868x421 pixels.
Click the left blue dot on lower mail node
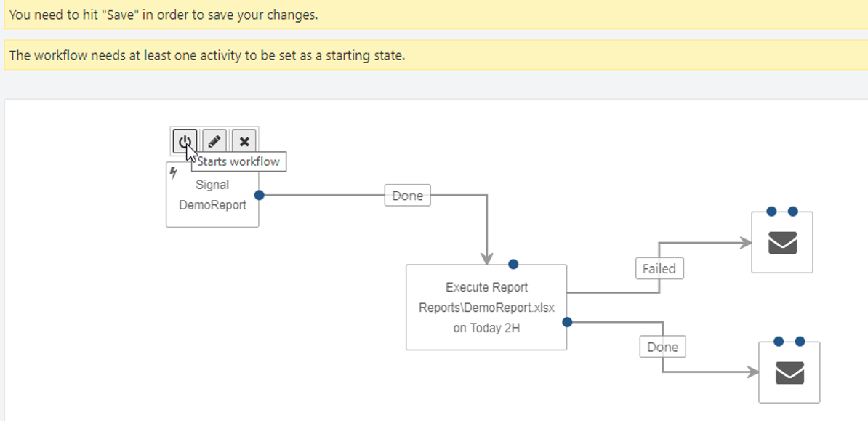point(779,341)
